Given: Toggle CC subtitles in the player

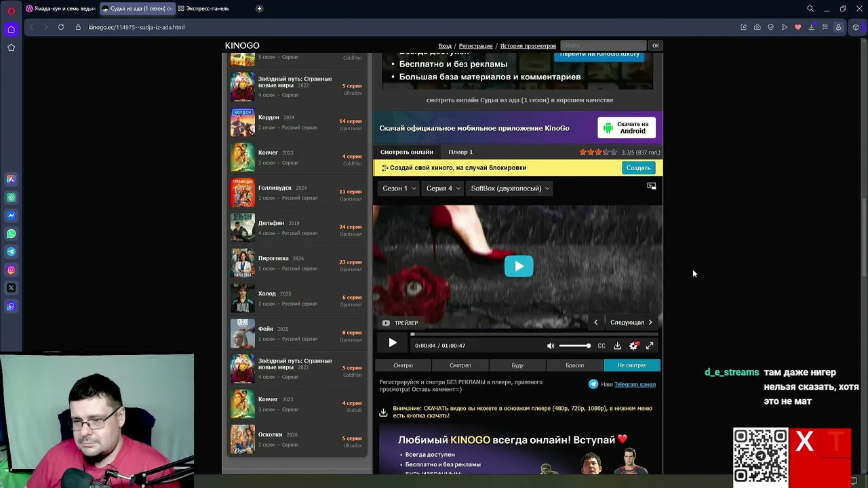Looking at the screenshot, I should [x=601, y=346].
